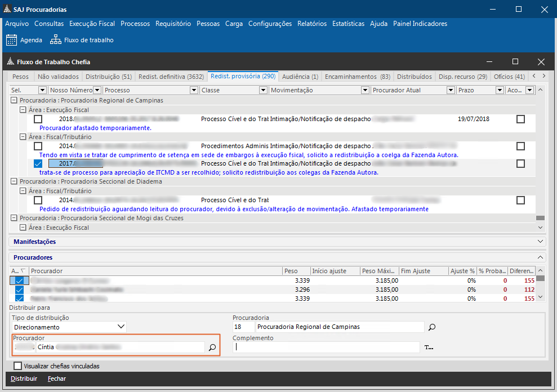The height and width of the screenshot is (392, 557).
Task: Click the Fluxo de Trabalho Chefia window icon
Action: [11, 61]
